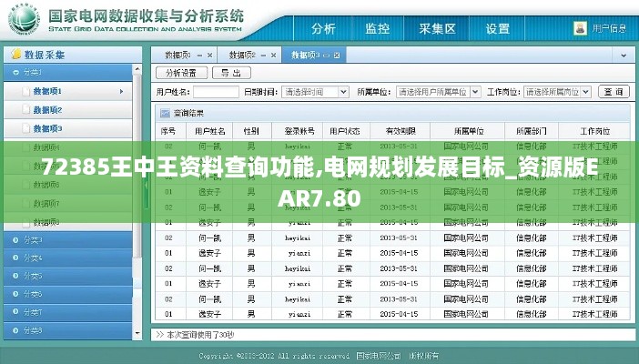The width and height of the screenshot is (639, 364).
Task: Click the 用户姓名 column header
Action: pyautogui.click(x=210, y=131)
